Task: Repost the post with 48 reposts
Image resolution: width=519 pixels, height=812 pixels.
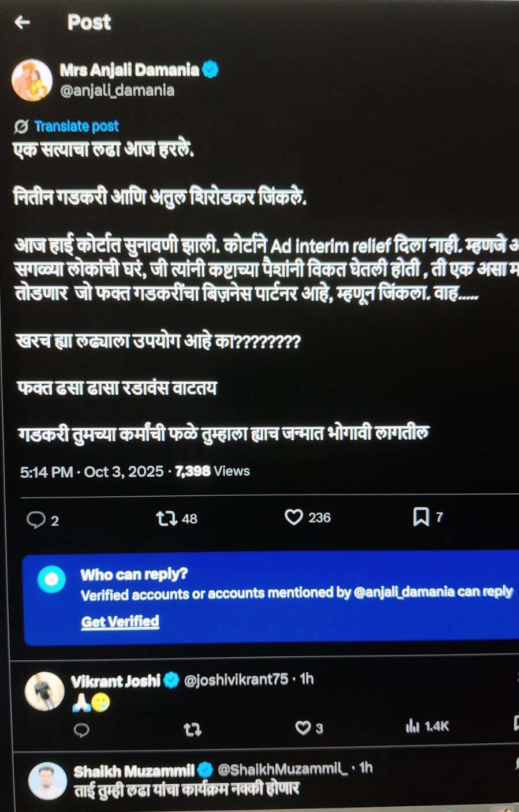Action: pyautogui.click(x=166, y=518)
